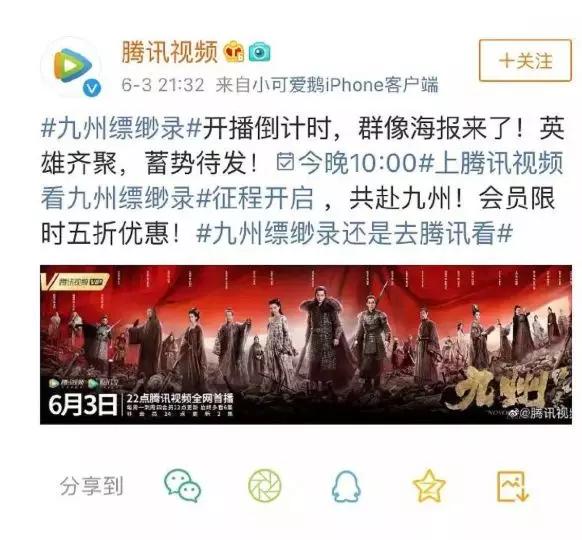The width and height of the screenshot is (582, 540).
Task: Click the 分享到 share label
Action: point(91,486)
